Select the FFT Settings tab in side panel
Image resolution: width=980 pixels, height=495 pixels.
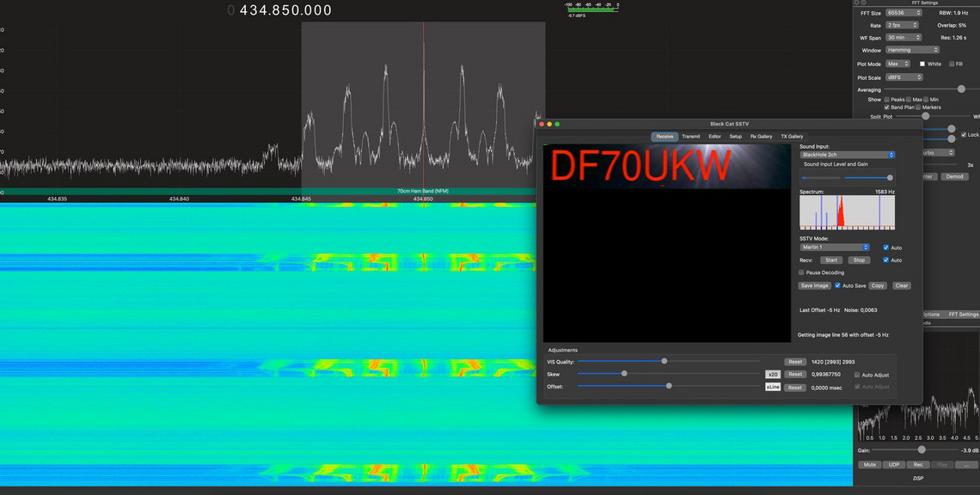tap(963, 315)
